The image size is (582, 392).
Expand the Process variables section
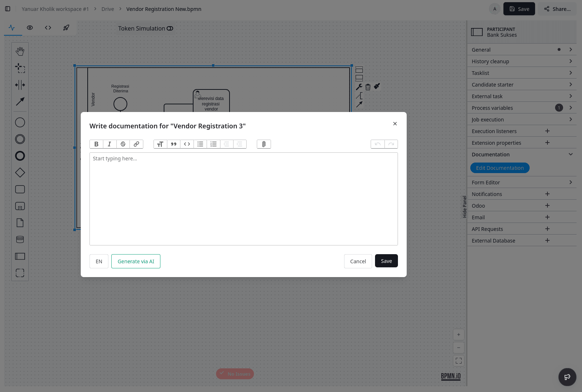pos(570,108)
